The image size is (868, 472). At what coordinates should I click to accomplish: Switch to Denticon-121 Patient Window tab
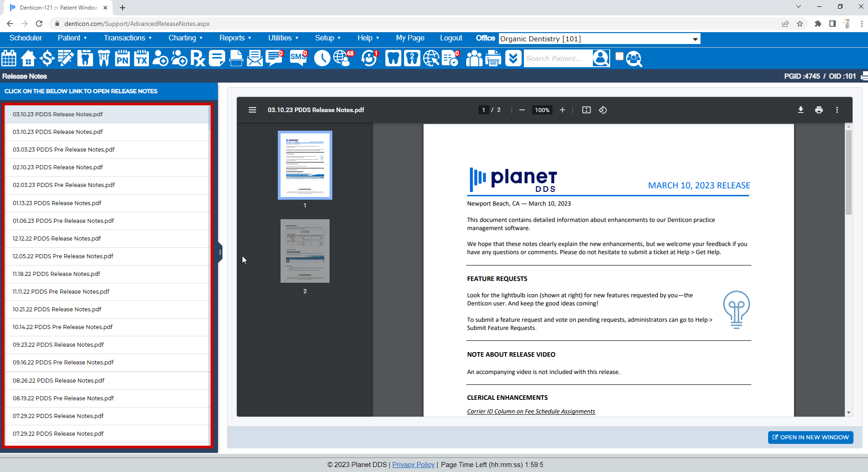tap(59, 8)
